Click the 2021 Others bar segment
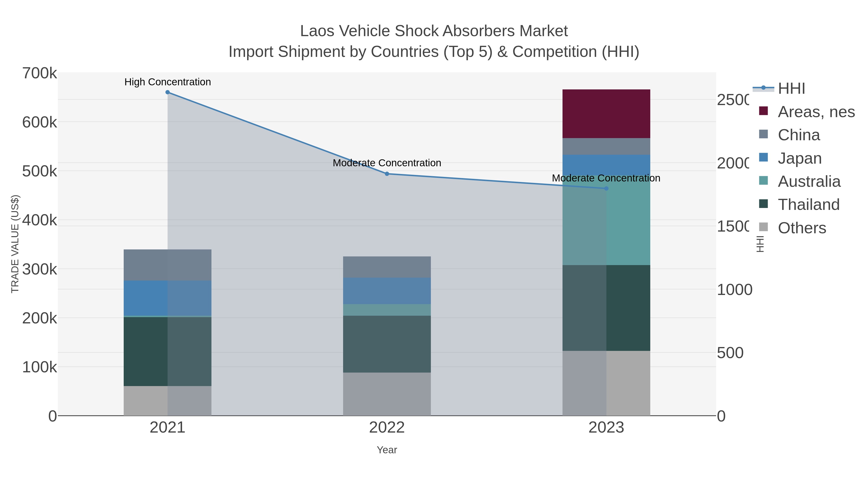The height and width of the screenshot is (488, 868). coord(168,401)
